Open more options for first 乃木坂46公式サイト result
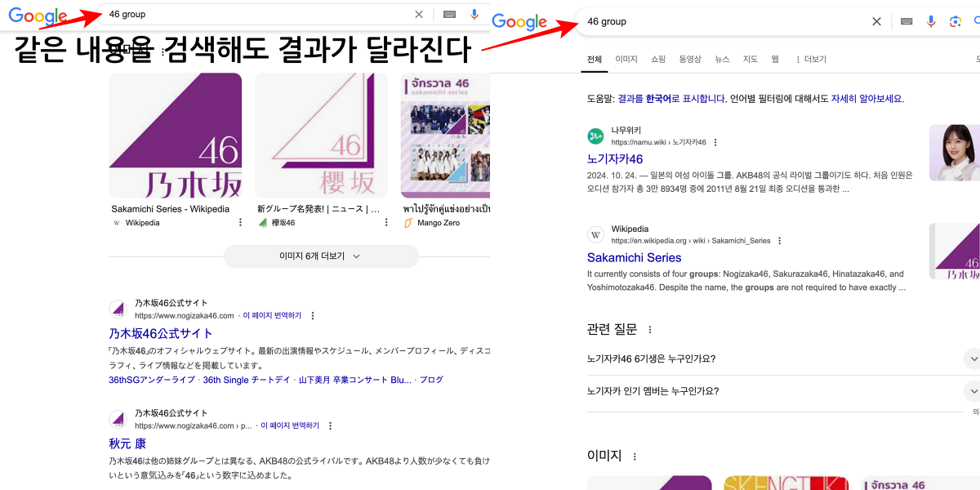 pyautogui.click(x=312, y=315)
